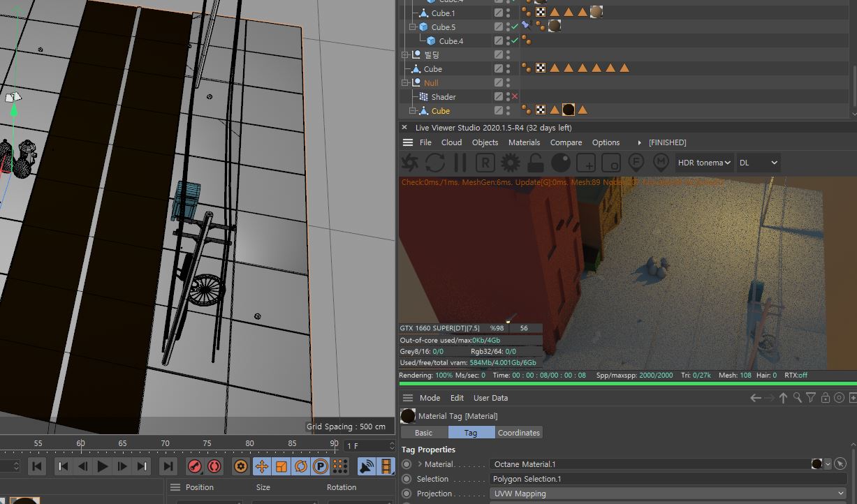Open Live Viewer Cloud menu

click(451, 142)
